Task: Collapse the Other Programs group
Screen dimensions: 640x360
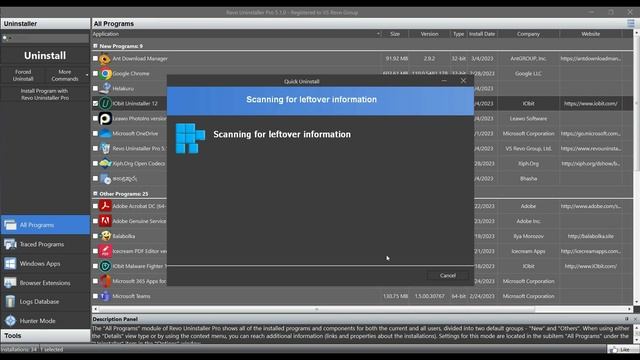Action: 95,193
